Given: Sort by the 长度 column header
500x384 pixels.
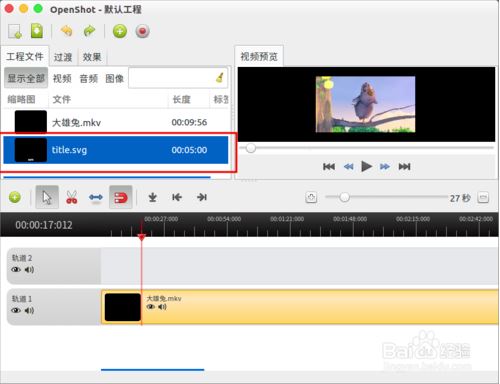Looking at the screenshot, I should [189, 99].
